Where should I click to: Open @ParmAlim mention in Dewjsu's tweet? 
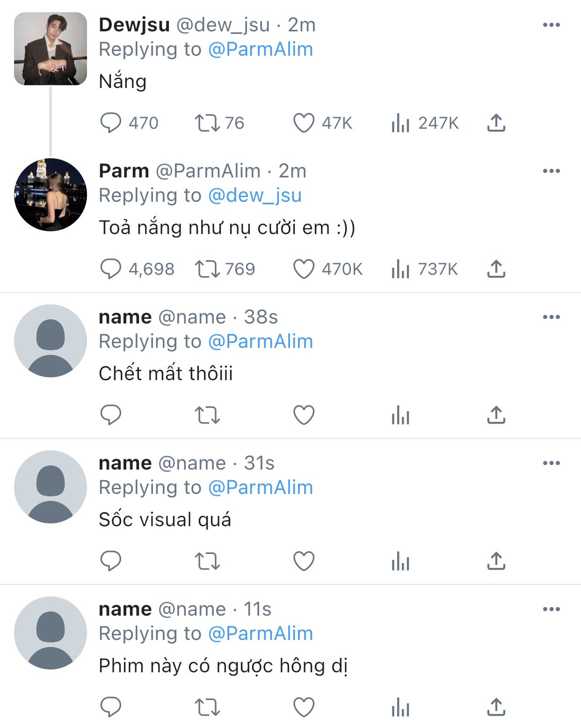(x=260, y=50)
